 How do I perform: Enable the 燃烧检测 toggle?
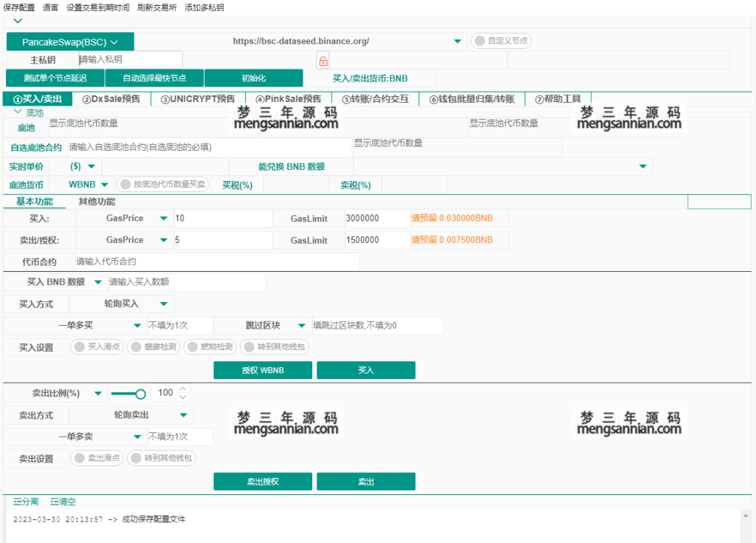(210, 346)
